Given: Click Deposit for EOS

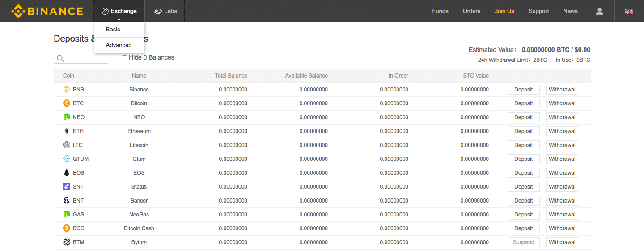Looking at the screenshot, I should 524,173.
